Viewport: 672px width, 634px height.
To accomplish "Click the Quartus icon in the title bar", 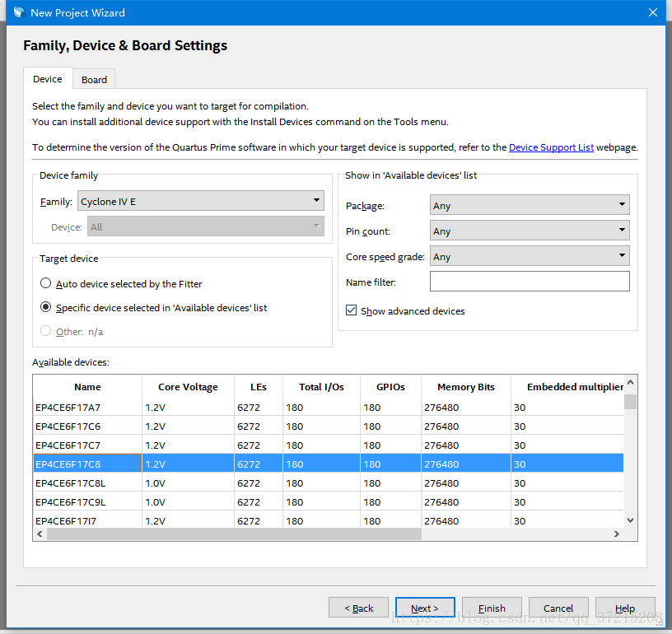I will 19,12.
